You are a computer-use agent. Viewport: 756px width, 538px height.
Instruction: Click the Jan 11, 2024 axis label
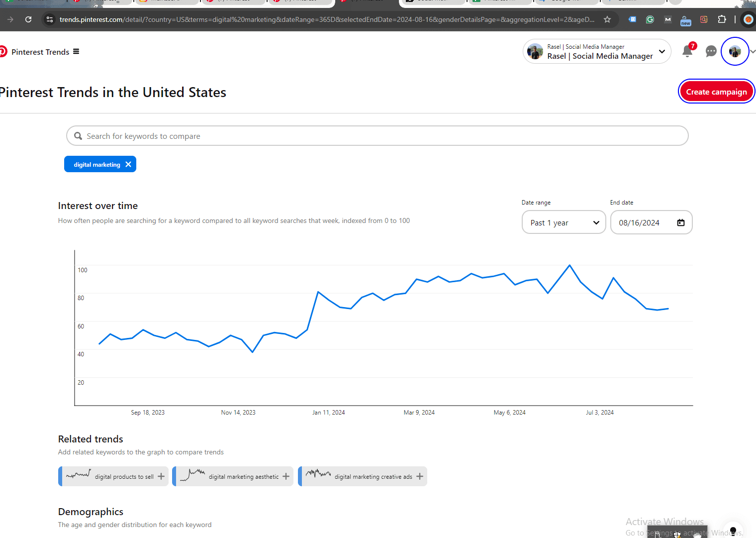point(328,412)
